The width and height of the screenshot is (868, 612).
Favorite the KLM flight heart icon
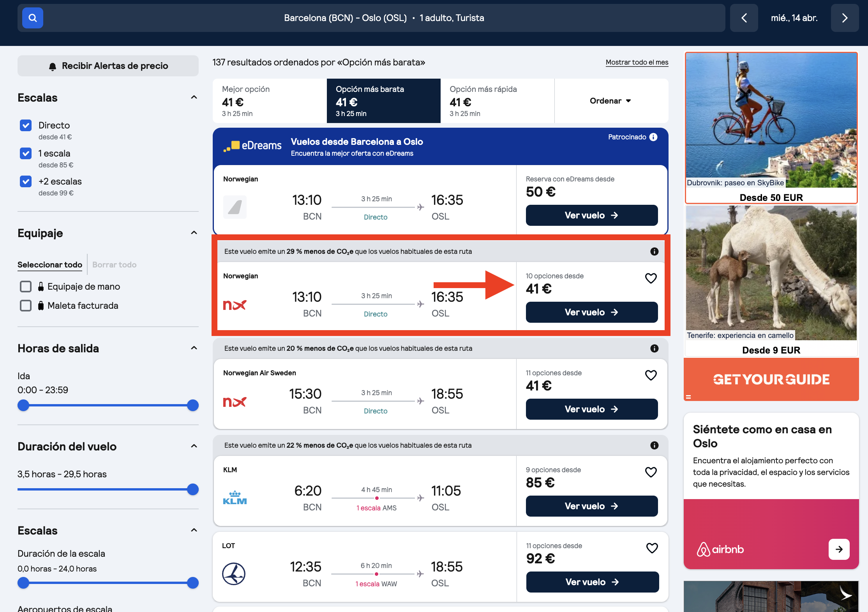tap(651, 472)
